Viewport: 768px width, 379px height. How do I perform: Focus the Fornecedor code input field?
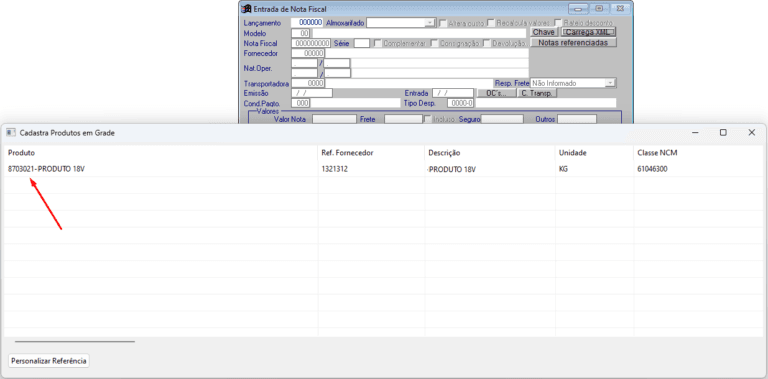[x=308, y=53]
